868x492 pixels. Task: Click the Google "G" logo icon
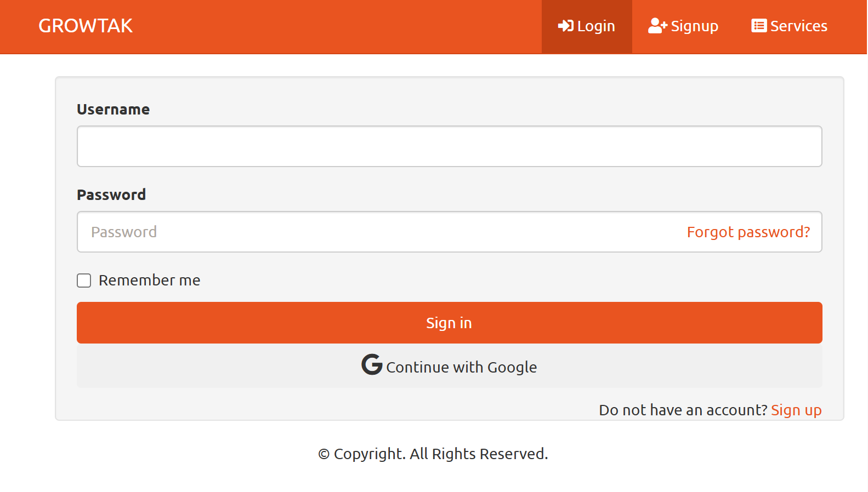click(372, 364)
